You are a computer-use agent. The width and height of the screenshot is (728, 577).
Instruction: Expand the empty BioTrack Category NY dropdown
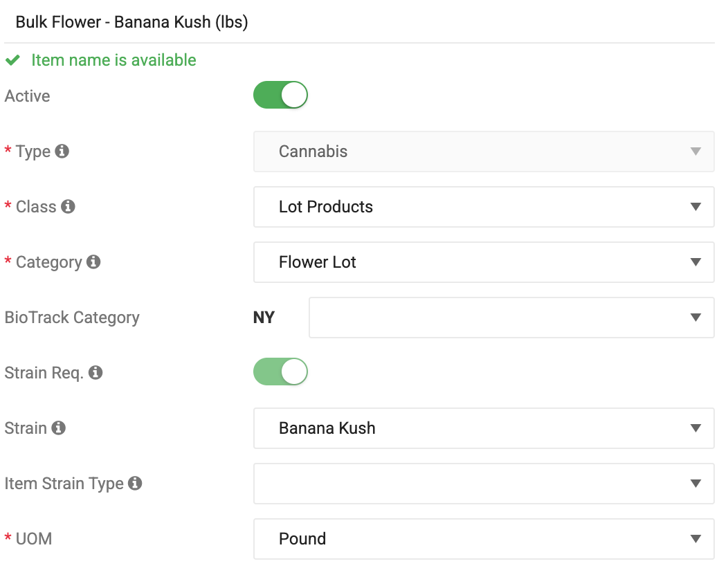point(511,318)
